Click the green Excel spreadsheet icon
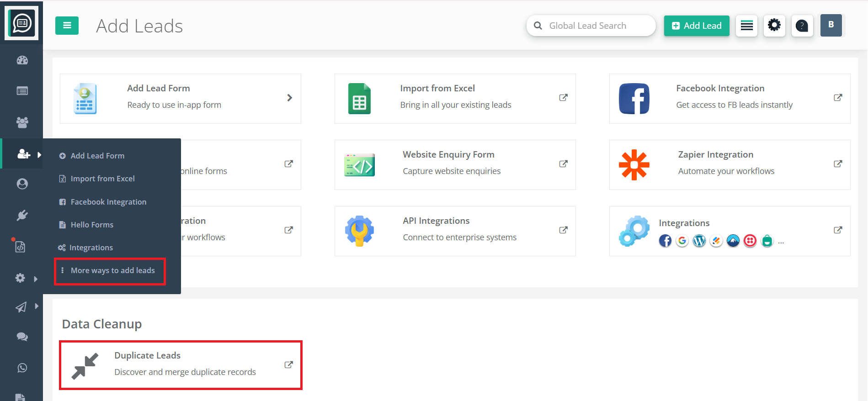The width and height of the screenshot is (868, 401). click(359, 99)
